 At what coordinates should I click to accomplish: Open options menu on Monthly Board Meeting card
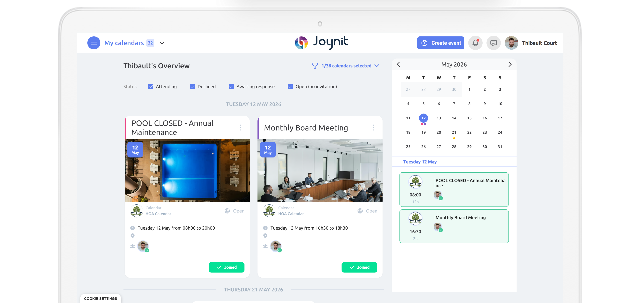[x=373, y=128]
